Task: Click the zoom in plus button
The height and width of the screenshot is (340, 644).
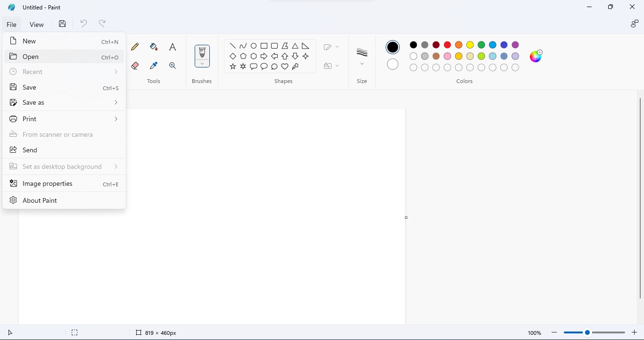Action: (635, 332)
